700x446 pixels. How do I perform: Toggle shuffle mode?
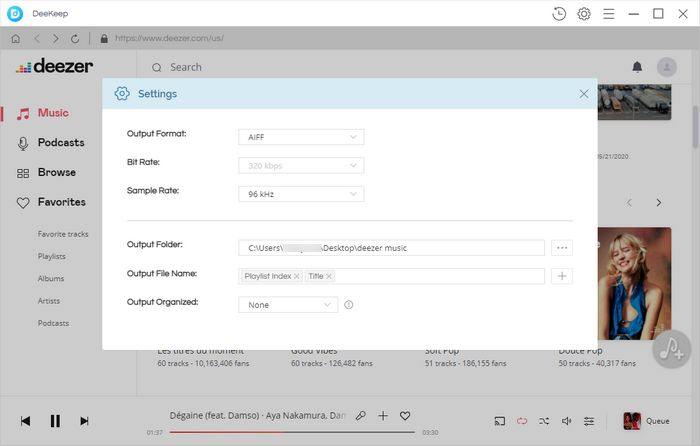click(544, 421)
